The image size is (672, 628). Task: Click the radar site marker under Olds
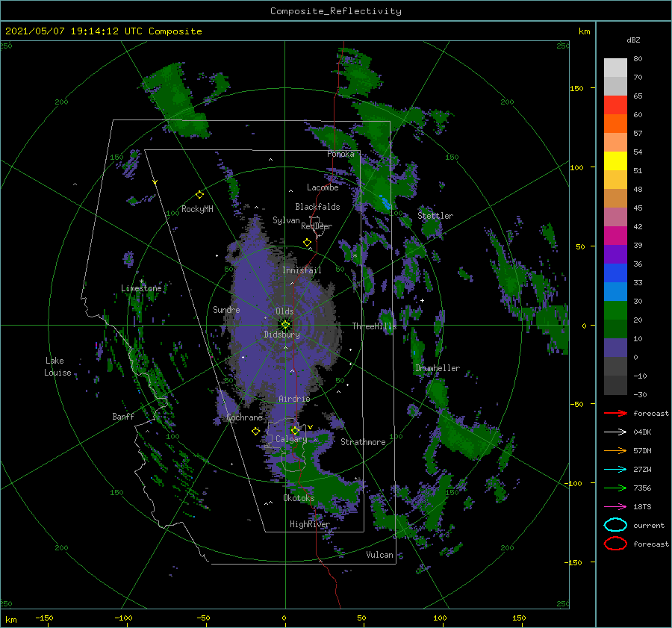(x=285, y=325)
